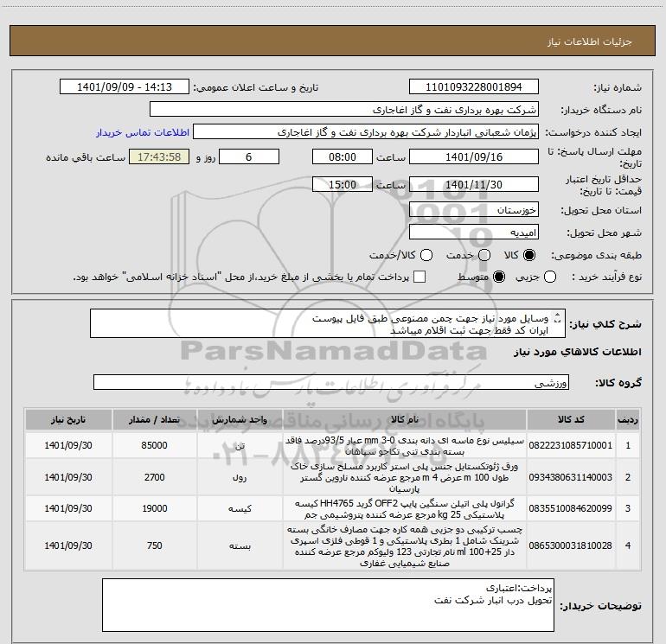Select the کالا/خدمت radio button
The height and width of the screenshot is (644, 666).
click(426, 255)
